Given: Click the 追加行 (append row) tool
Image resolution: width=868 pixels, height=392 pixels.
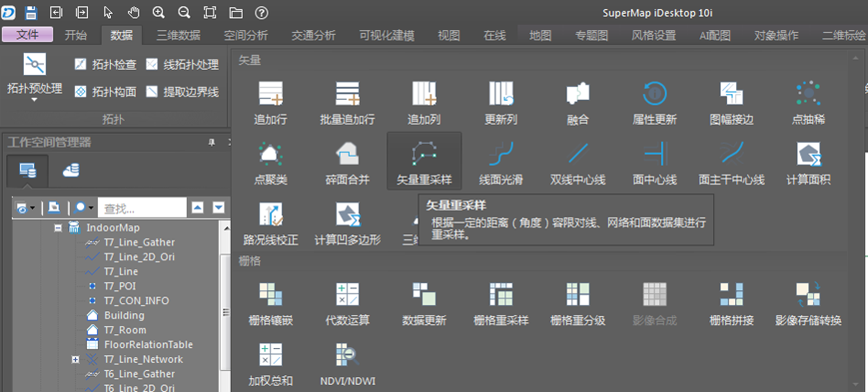Looking at the screenshot, I should pyautogui.click(x=270, y=103).
